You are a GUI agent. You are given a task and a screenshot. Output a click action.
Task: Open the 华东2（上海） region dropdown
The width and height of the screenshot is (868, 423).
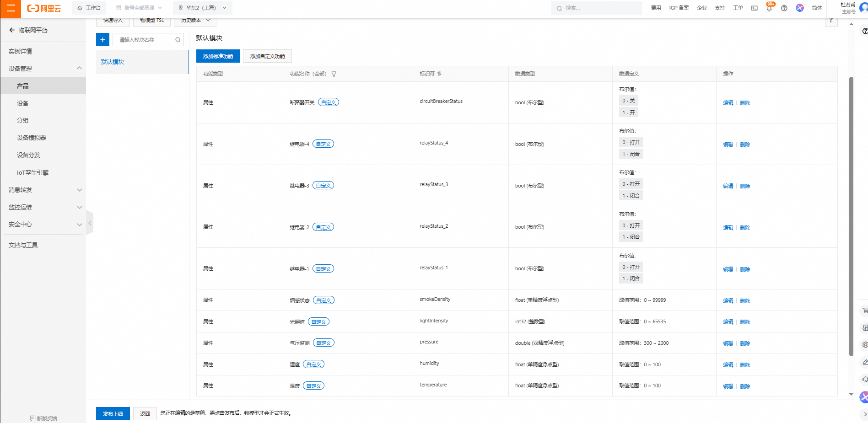(202, 8)
